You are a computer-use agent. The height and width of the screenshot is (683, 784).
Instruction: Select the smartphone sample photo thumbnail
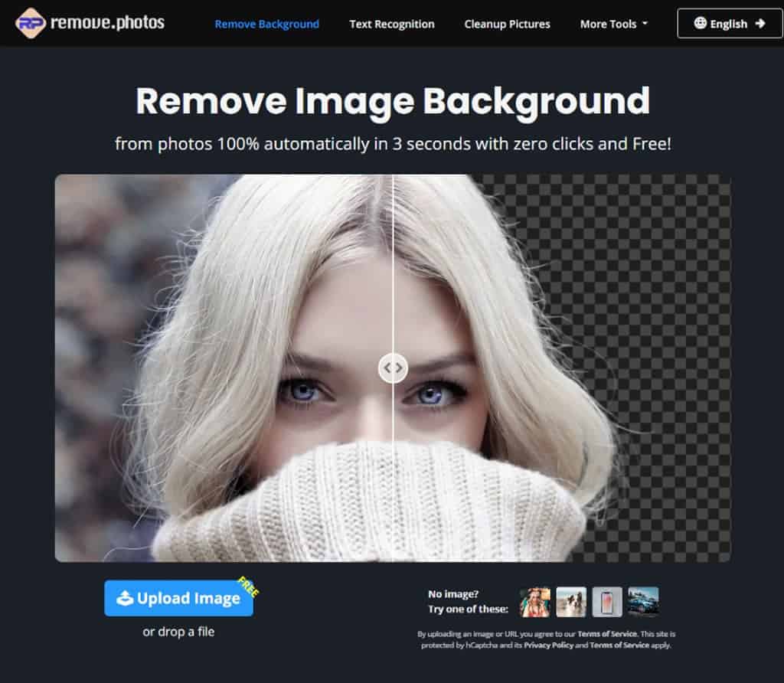pos(607,602)
